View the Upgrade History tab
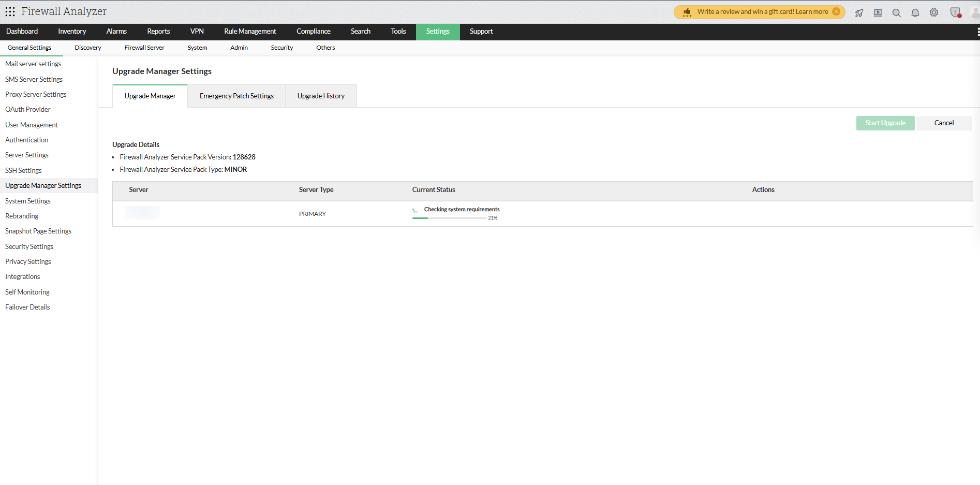The height and width of the screenshot is (485, 980). [321, 96]
